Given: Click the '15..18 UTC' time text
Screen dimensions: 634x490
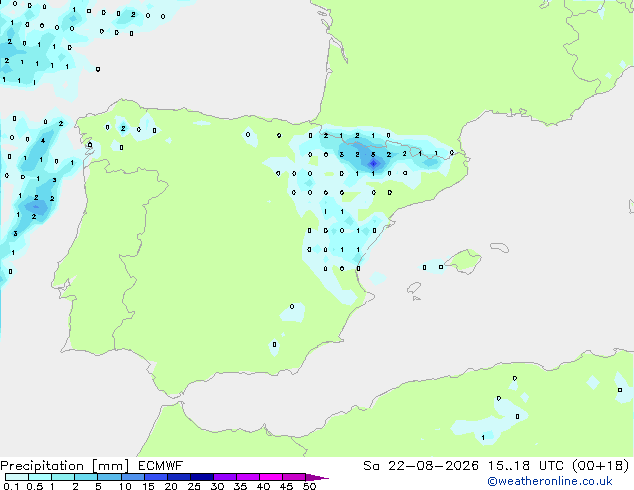Looking at the screenshot, I should click(526, 466).
